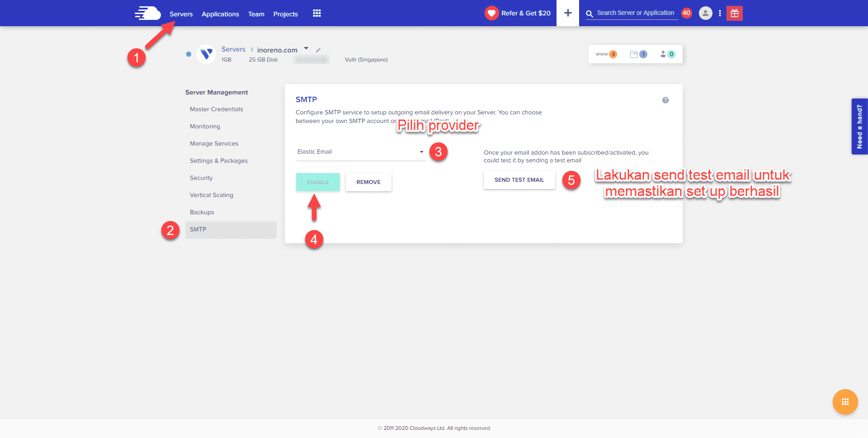This screenshot has height=438, width=868.
Task: Click the Servers breadcrumb link
Action: [x=233, y=49]
